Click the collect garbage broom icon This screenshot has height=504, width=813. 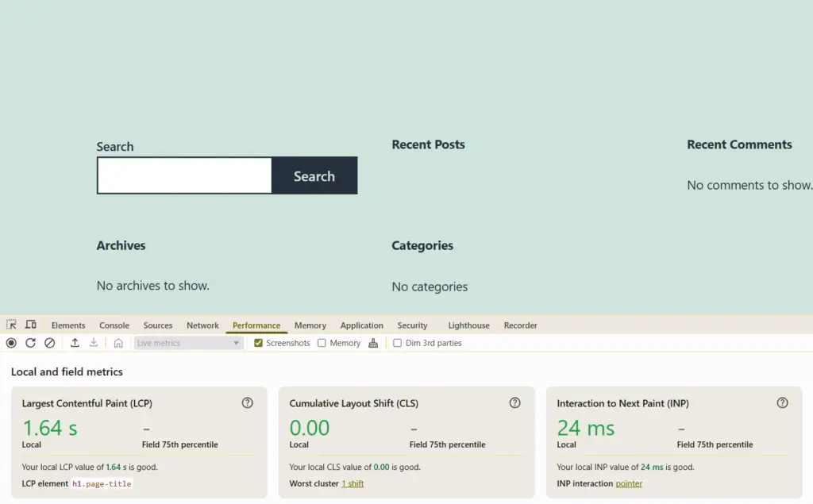coord(373,343)
